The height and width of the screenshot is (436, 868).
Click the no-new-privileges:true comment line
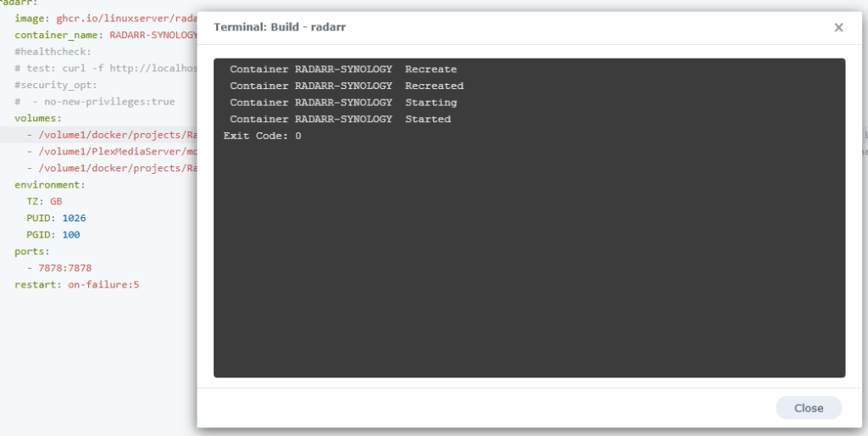(103, 102)
